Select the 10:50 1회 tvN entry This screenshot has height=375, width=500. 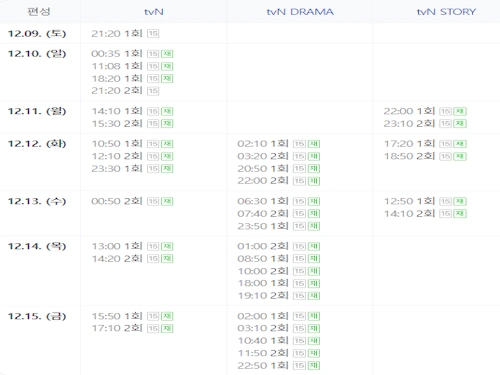(117, 143)
